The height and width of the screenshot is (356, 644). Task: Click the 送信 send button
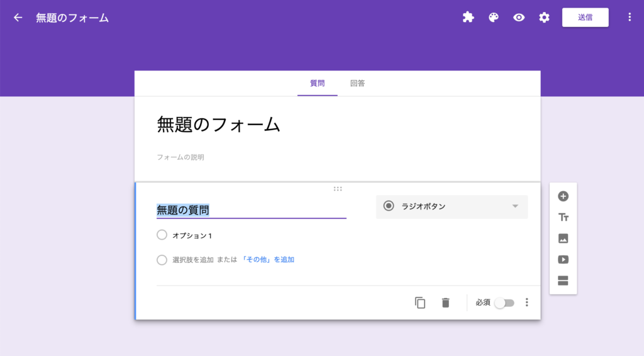point(586,17)
